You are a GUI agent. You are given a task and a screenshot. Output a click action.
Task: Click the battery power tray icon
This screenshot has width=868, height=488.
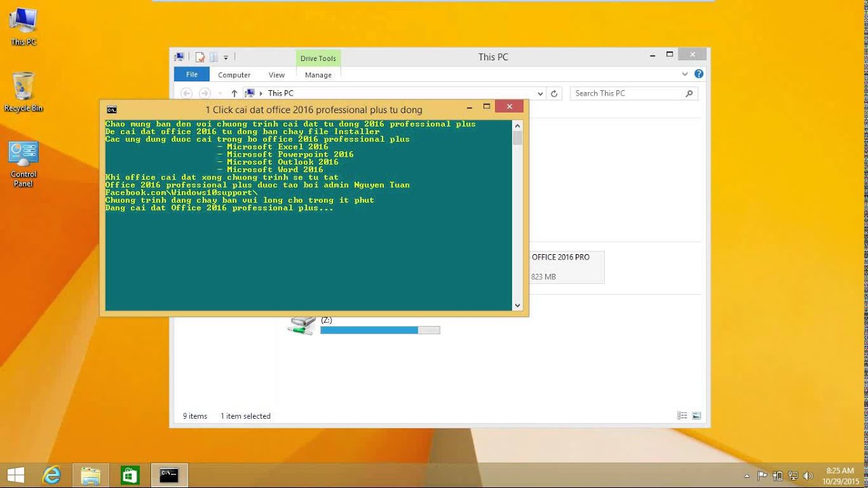778,476
